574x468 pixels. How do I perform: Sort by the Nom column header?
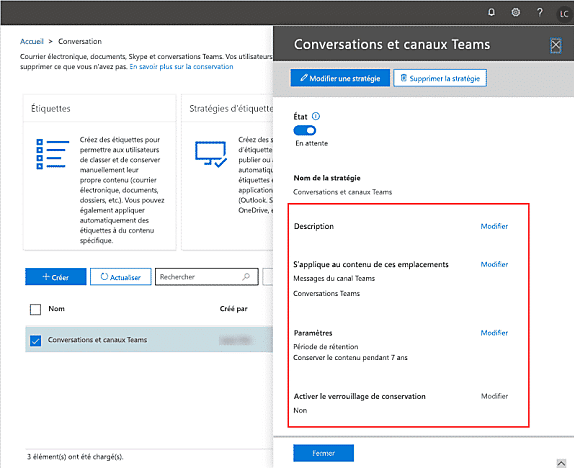pos(56,309)
